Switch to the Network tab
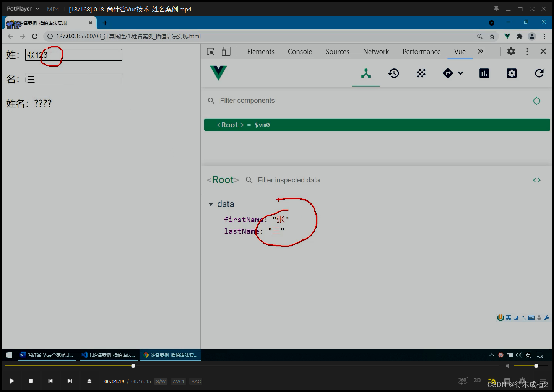This screenshot has height=392, width=554. (x=376, y=52)
